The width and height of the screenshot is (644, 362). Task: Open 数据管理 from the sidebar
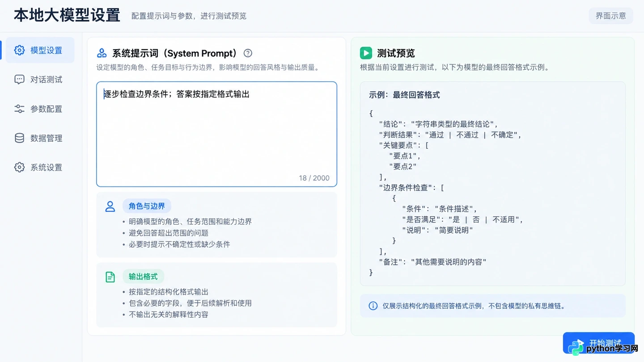40,138
